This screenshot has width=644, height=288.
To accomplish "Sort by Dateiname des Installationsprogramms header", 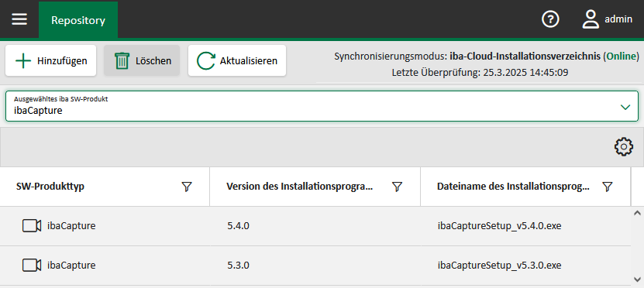I will tap(513, 187).
